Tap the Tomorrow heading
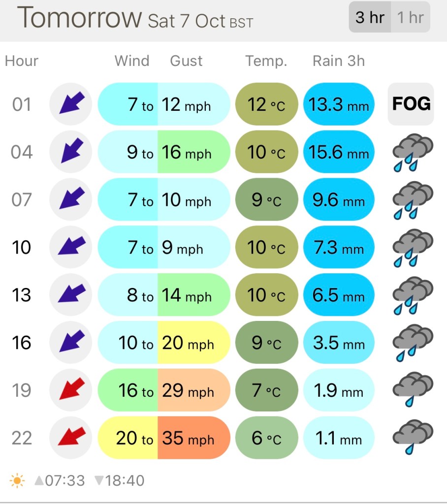This screenshot has height=504, width=447. tap(79, 18)
